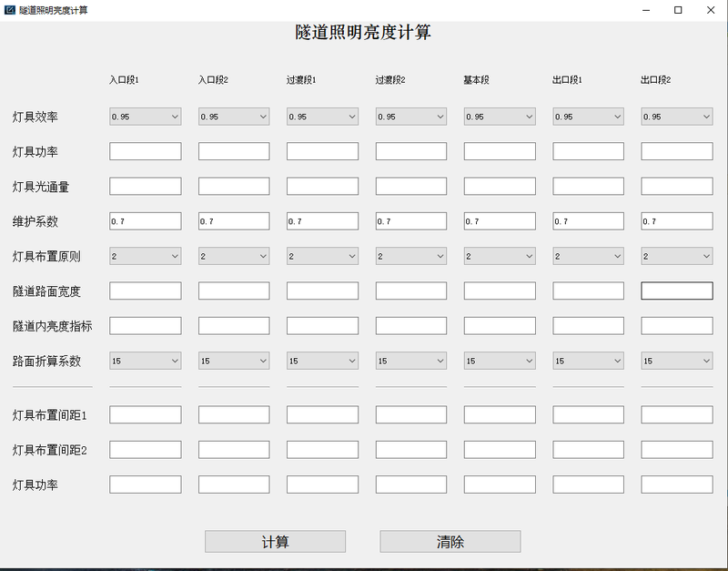728x571 pixels.
Task: Select 灯具光通量 field for 出口段1
Action: click(x=588, y=187)
